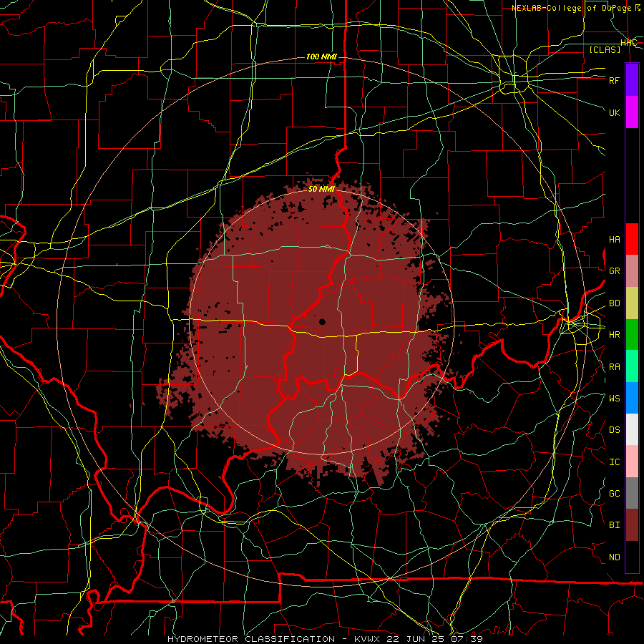Image resolution: width=644 pixels, height=644 pixels.
Task: Click the magenta UK color swatch
Action: [632, 112]
